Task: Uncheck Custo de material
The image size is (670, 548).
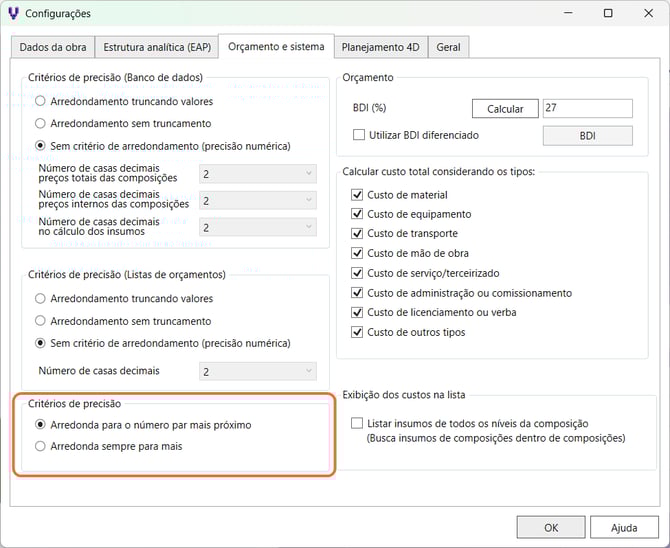Action: pyautogui.click(x=359, y=195)
